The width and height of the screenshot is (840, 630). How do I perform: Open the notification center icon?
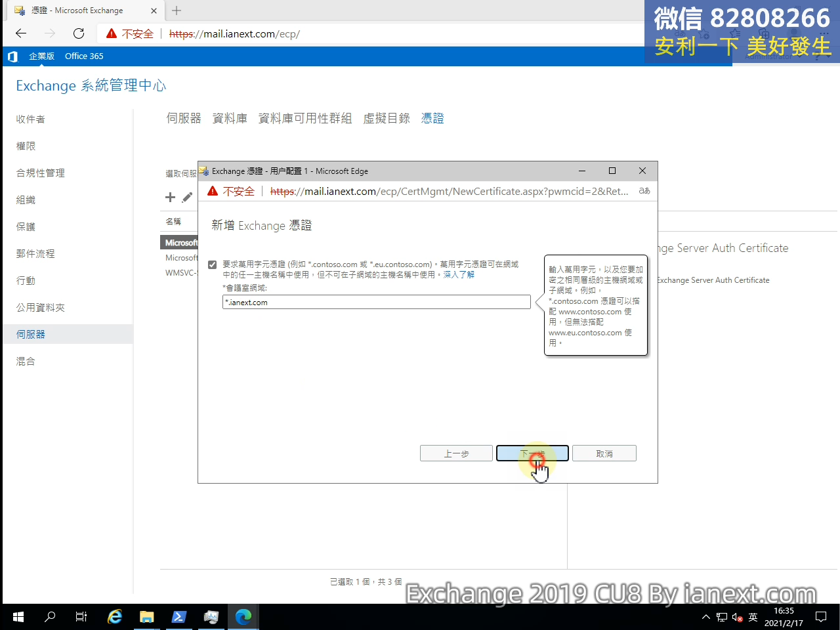(x=821, y=617)
